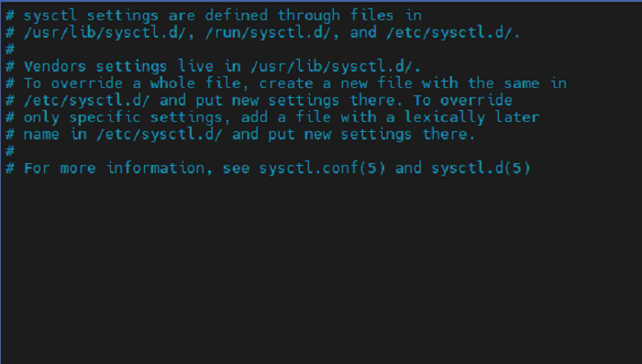Place cursor on the word 'create'
Screen dimensions: 642x364
click(286, 83)
